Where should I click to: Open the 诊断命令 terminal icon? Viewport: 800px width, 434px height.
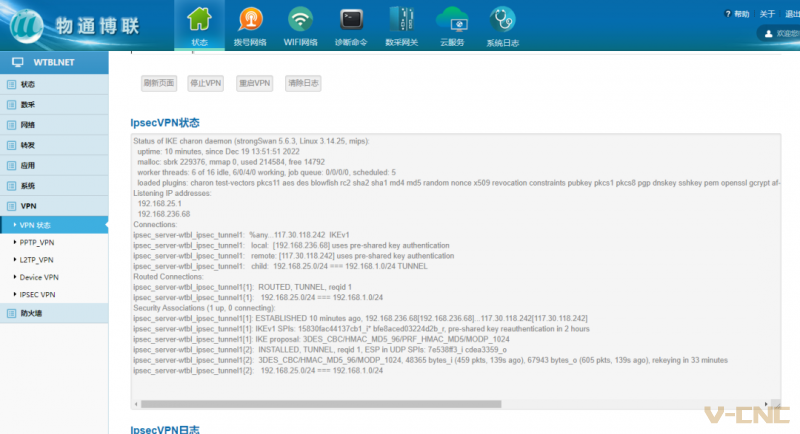(x=351, y=19)
